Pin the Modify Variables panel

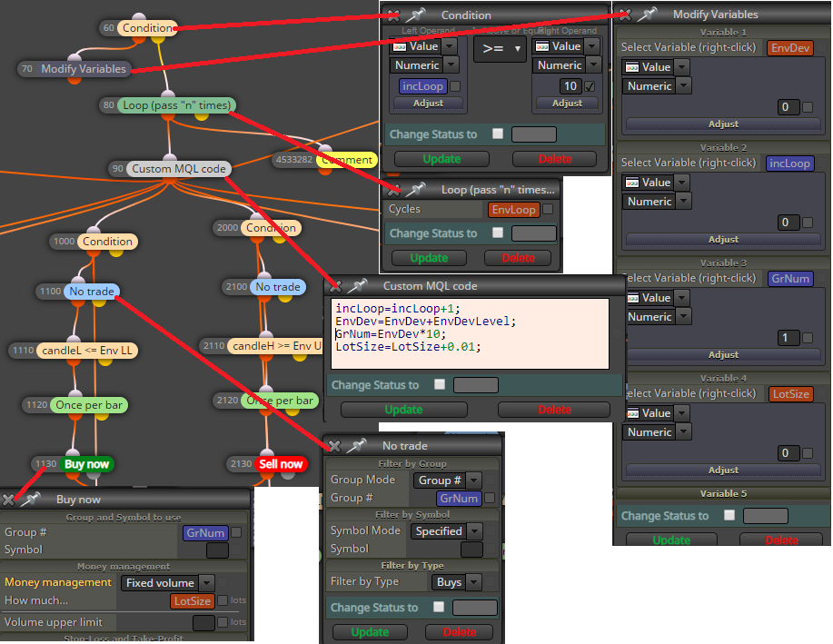tap(648, 14)
